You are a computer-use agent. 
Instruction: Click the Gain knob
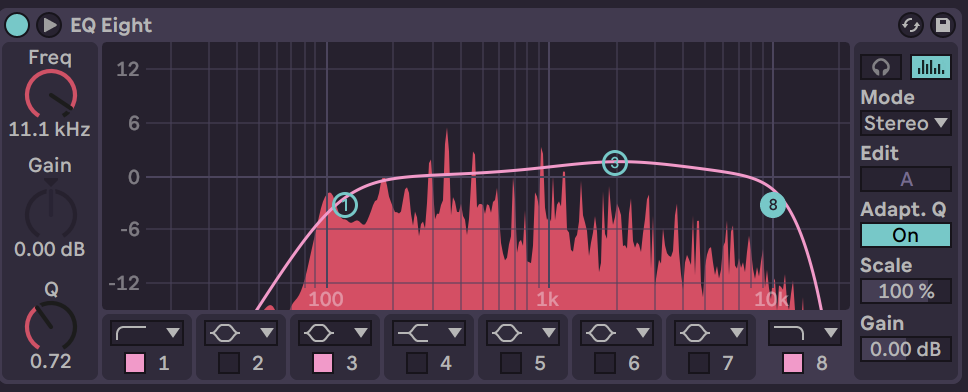[x=51, y=212]
